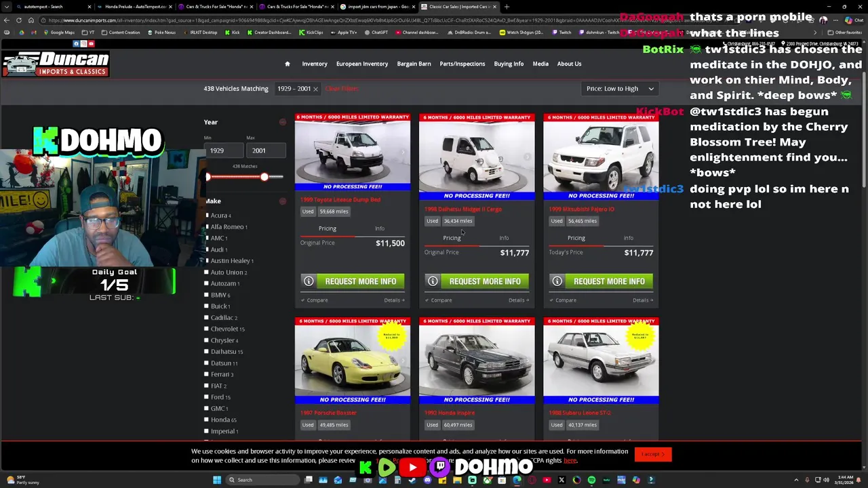Check the Alfa Romeo make checkbox
The image size is (868, 488).
[207, 227]
